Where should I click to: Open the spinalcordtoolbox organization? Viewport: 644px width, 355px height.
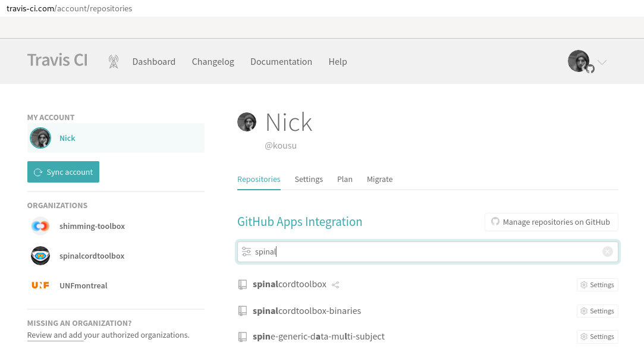point(92,256)
